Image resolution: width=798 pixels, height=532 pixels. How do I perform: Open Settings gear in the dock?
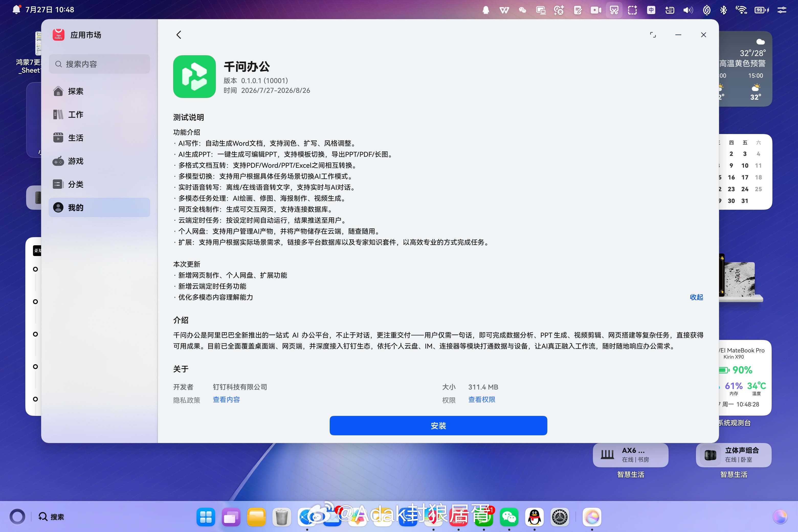pos(559,517)
